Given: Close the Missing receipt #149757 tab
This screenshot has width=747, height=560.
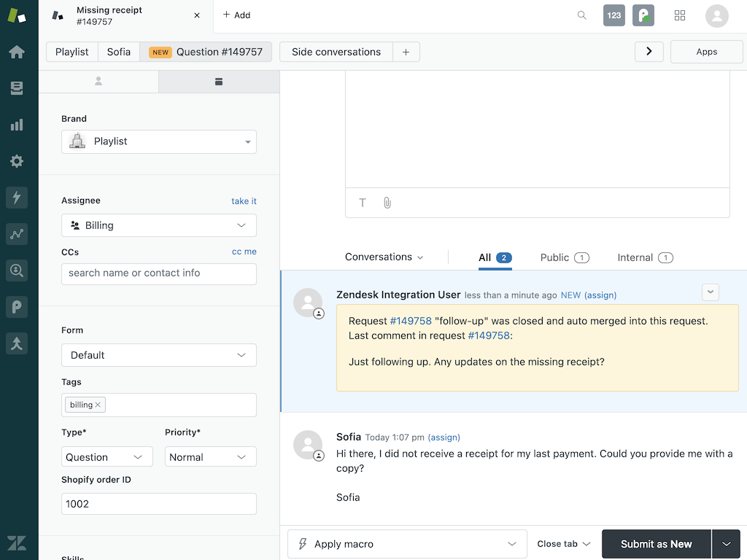Looking at the screenshot, I should tap(197, 16).
